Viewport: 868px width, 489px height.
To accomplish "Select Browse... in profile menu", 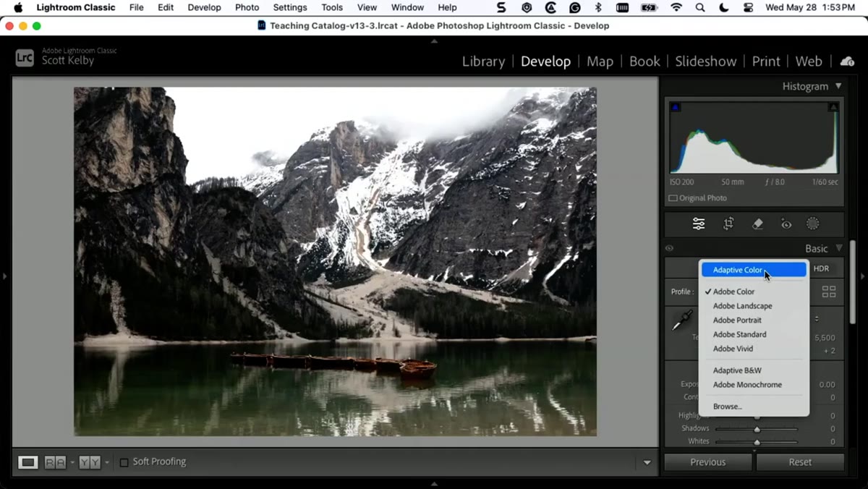I will tap(754, 407).
